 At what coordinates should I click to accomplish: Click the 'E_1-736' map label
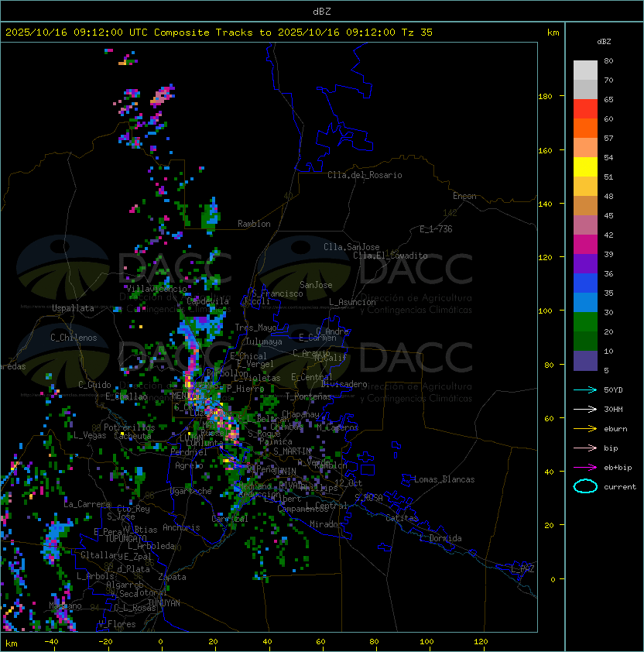[436, 229]
